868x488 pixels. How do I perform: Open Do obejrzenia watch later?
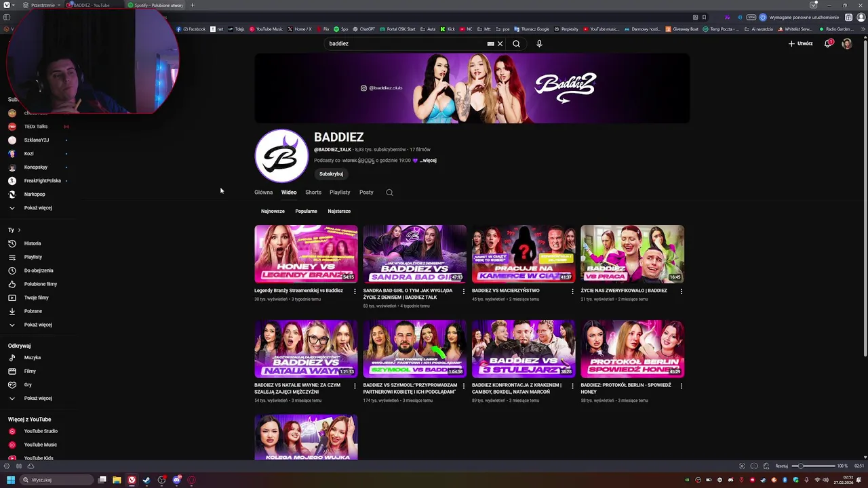[39, 270]
